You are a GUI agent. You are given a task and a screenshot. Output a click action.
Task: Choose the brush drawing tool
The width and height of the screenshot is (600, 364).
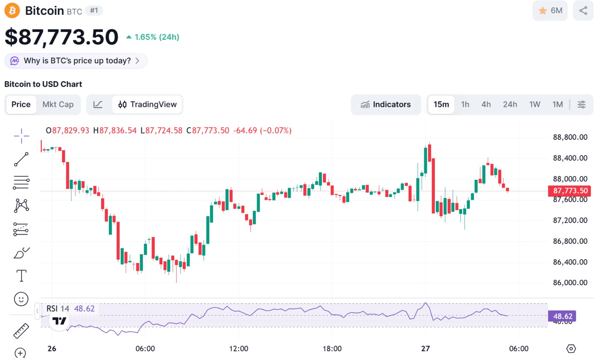tap(21, 253)
